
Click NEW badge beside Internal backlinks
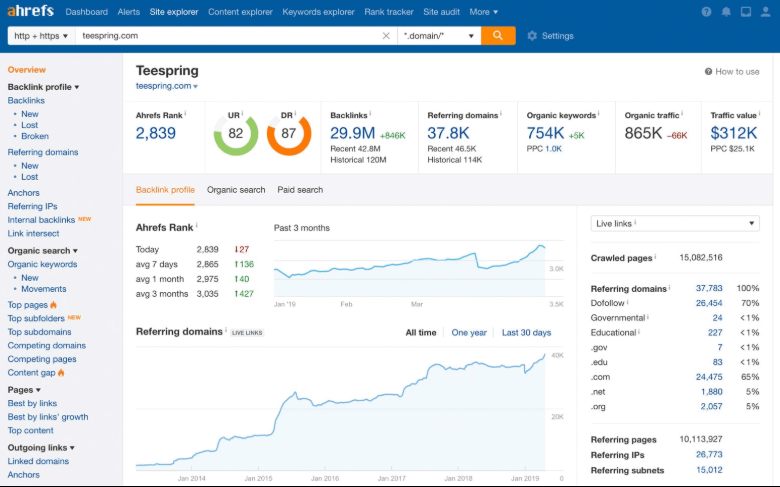(85, 219)
